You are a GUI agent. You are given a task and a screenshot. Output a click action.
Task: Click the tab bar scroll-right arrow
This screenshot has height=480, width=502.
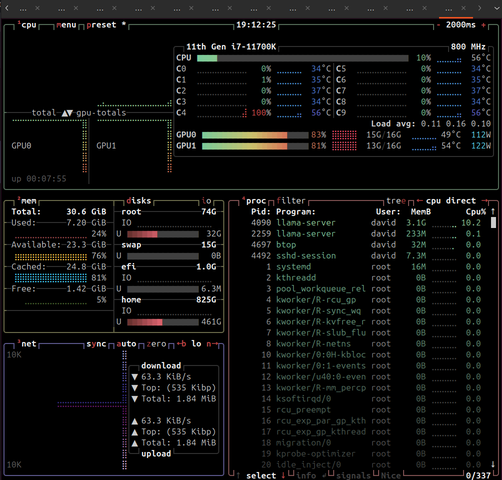479,8
